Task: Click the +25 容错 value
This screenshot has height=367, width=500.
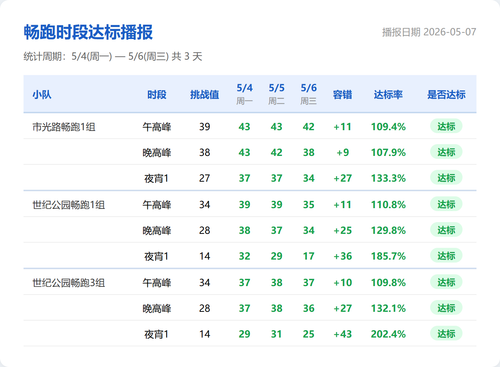Action: pos(342,230)
